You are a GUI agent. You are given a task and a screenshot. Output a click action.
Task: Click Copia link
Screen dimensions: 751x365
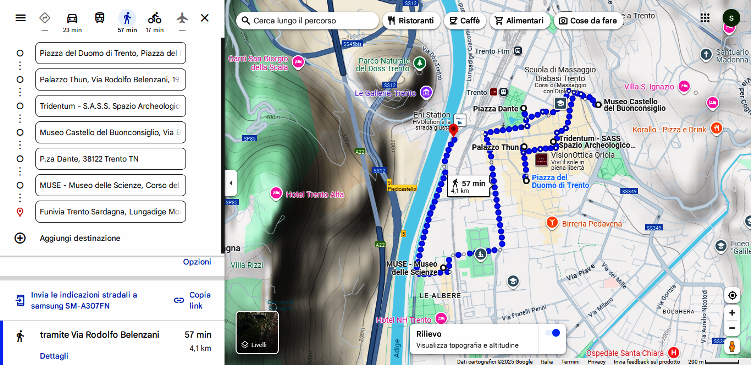point(193,300)
